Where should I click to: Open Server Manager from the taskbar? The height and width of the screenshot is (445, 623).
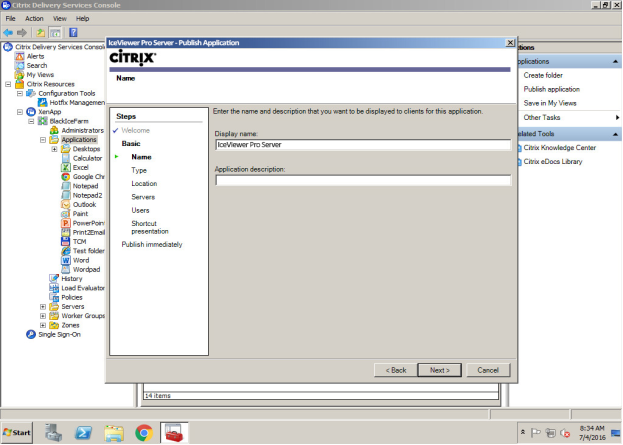click(x=53, y=433)
